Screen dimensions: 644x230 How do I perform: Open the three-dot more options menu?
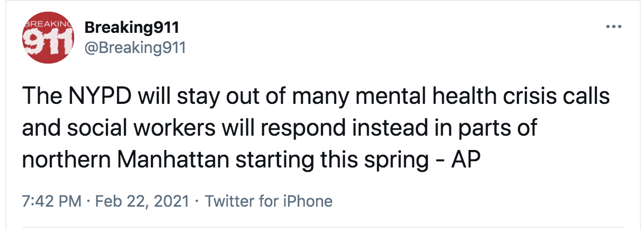coord(614,26)
